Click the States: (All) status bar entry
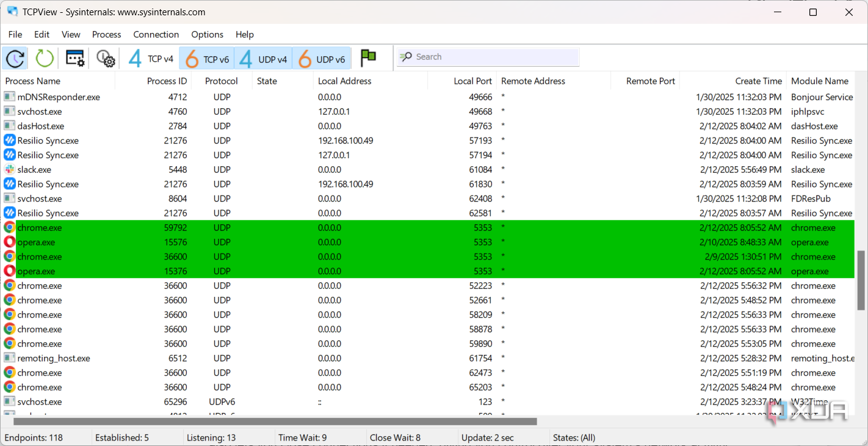Viewport: 868px width, 446px height. [574, 437]
